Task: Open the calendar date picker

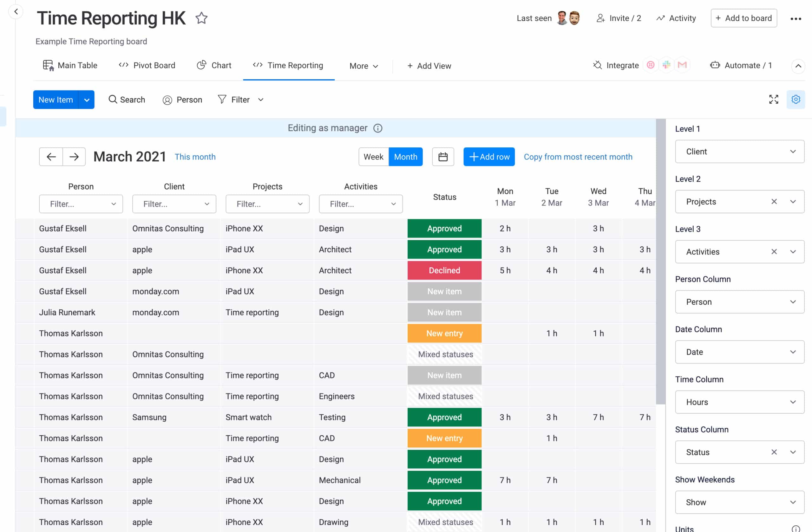Action: click(x=442, y=157)
